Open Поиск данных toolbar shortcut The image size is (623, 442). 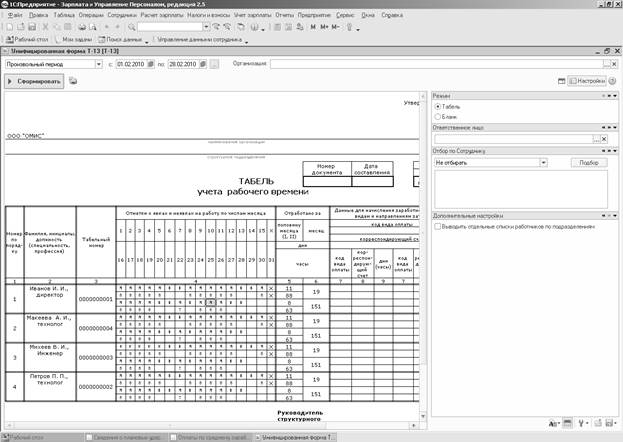point(120,39)
